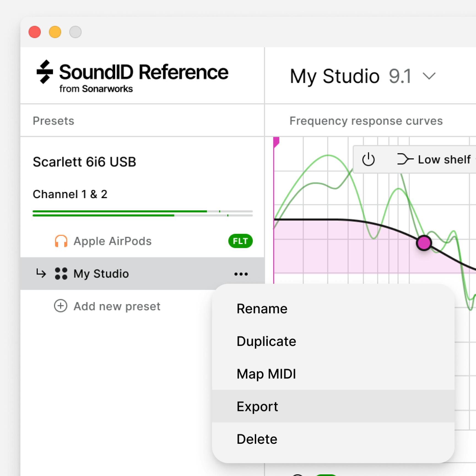476x476 pixels.
Task: Click the magenta EQ handle on the curve
Action: pyautogui.click(x=424, y=243)
